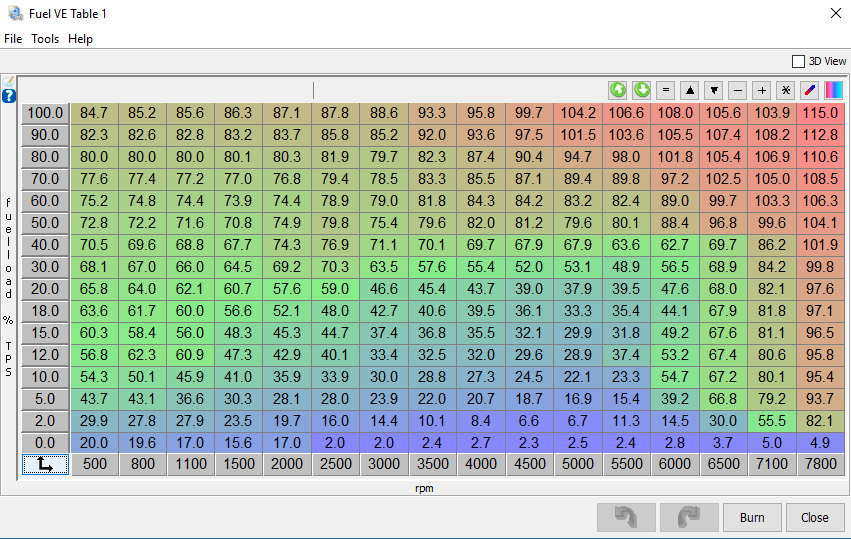
Task: Select the cell with value 59.0
Action: pyautogui.click(x=335, y=289)
